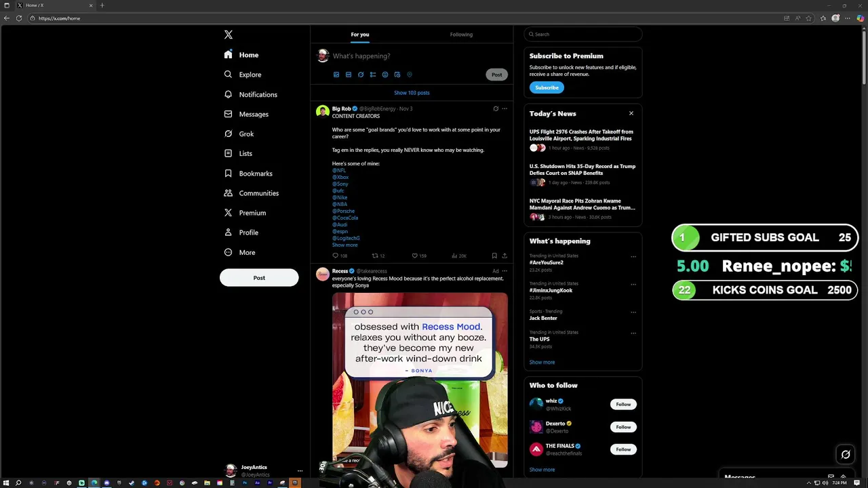Tag location in composer
868x488 pixels.
click(x=409, y=75)
